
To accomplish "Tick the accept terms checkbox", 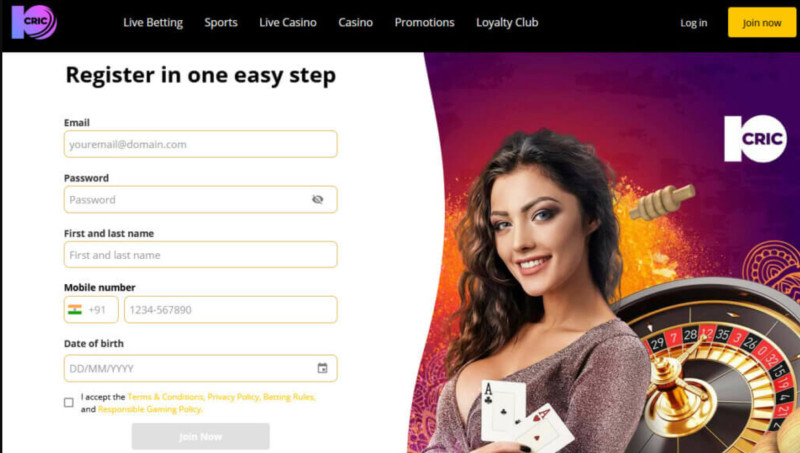I will (69, 402).
